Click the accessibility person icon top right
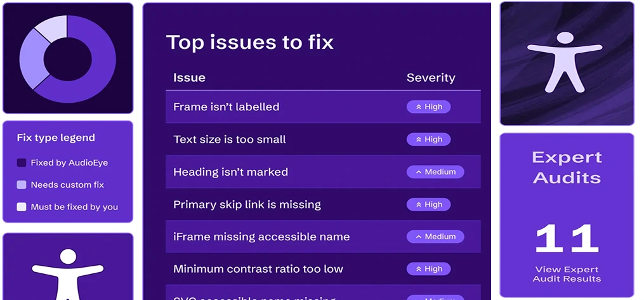This screenshot has width=644, height=300. 565,62
